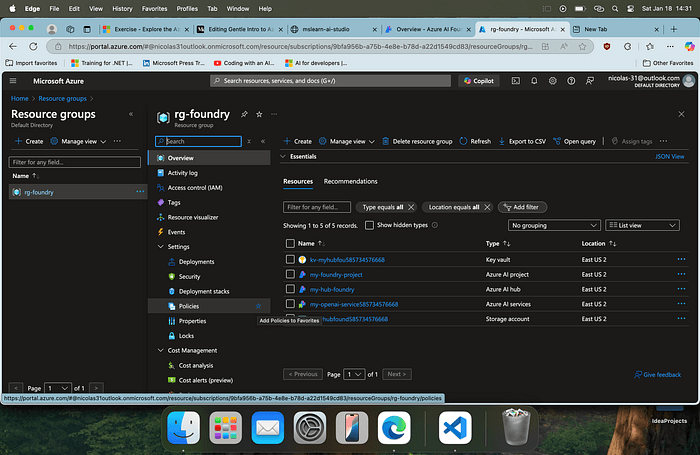
Task: Select all resources header checkbox
Action: [x=290, y=243]
